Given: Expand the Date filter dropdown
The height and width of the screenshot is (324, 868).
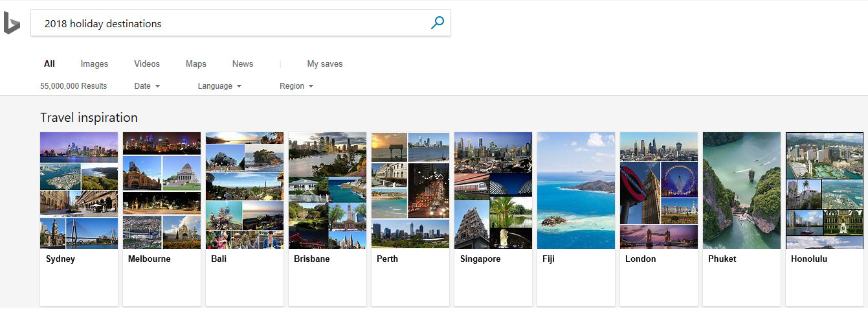Looking at the screenshot, I should 147,86.
